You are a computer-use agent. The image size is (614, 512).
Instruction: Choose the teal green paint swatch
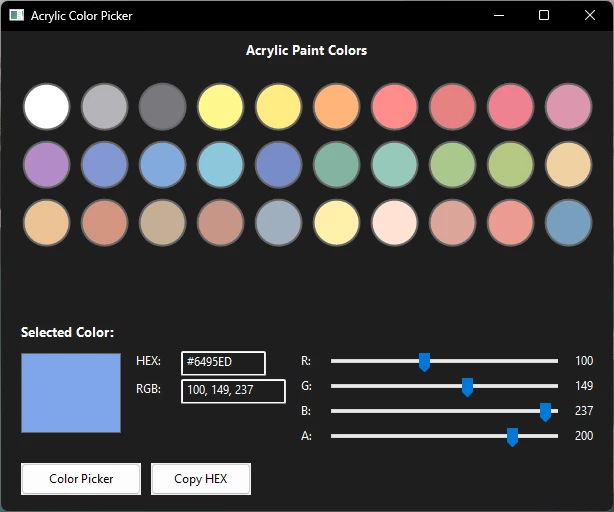[336, 164]
